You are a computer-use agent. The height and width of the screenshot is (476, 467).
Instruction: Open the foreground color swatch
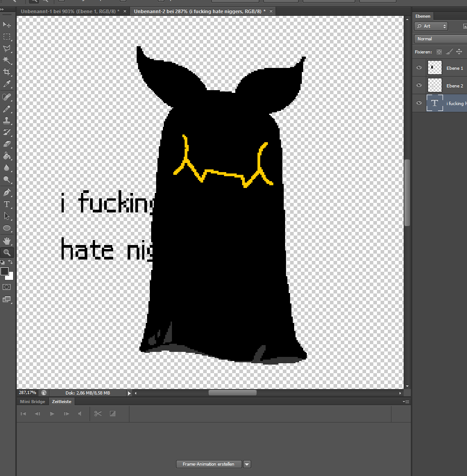click(4, 271)
